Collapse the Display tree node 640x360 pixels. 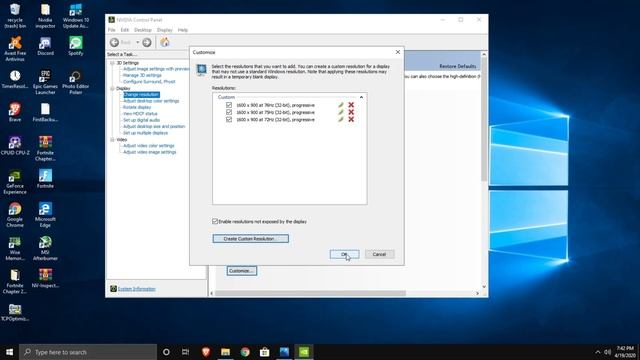112,88
